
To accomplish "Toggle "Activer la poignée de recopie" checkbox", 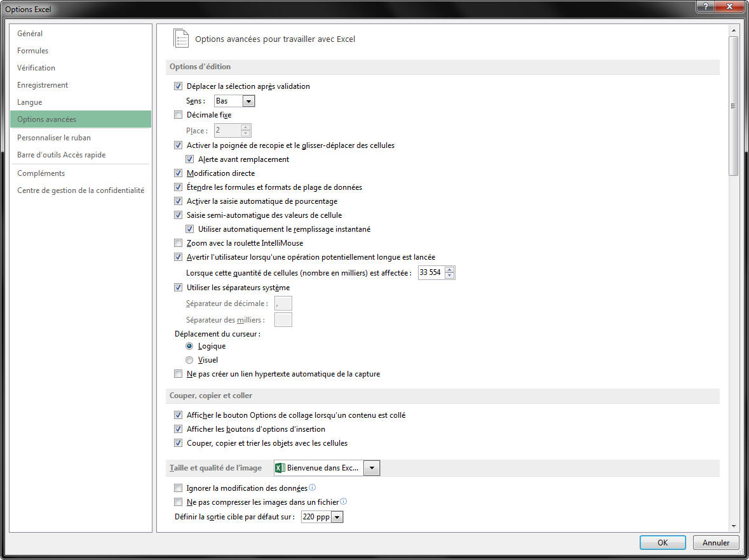I will tap(178, 145).
